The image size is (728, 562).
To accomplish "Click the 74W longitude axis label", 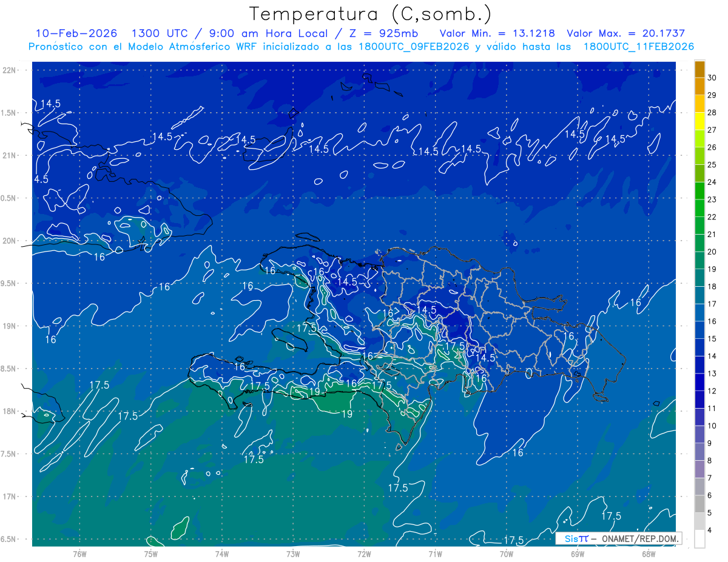I will [x=222, y=554].
